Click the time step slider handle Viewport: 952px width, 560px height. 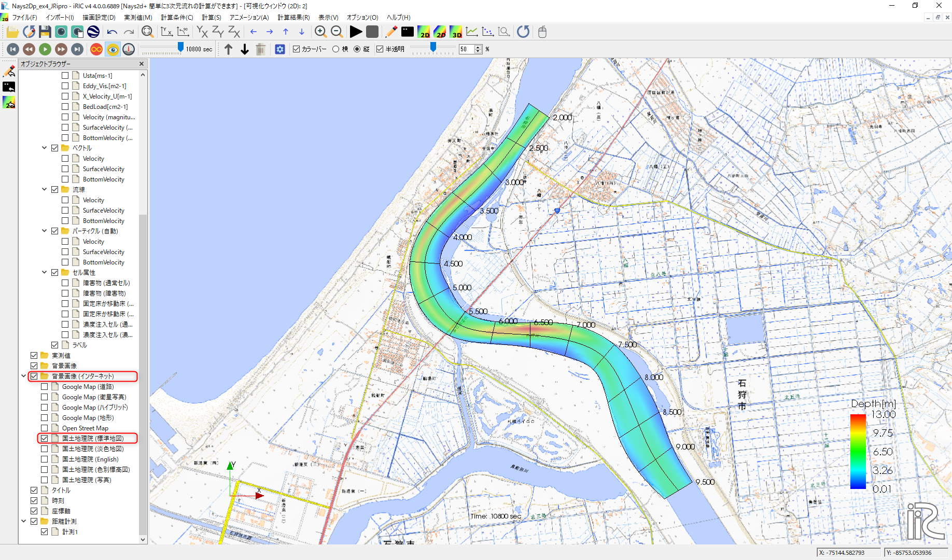coord(180,48)
